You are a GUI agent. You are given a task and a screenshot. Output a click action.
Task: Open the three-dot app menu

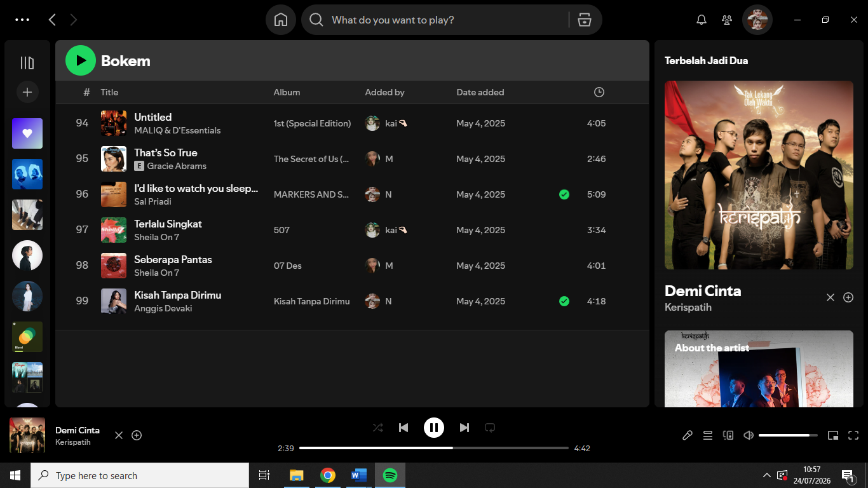pos(22,20)
